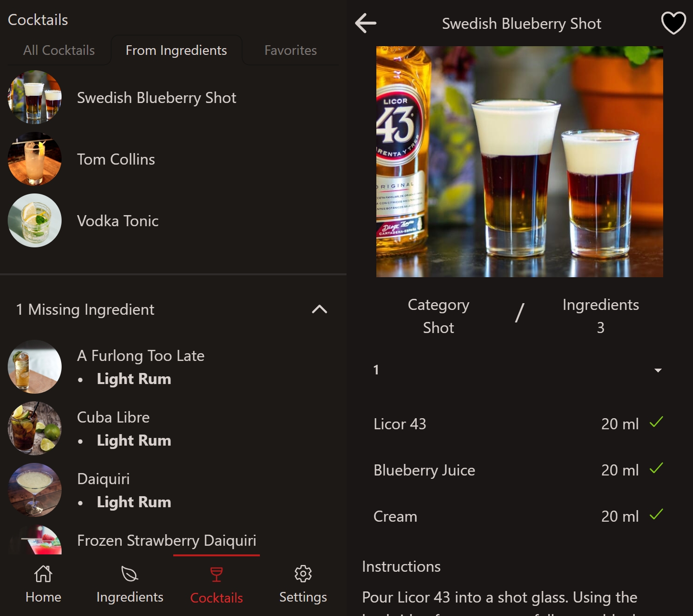Image resolution: width=693 pixels, height=616 pixels.
Task: Open the Vodka Tonic cocktail
Action: [118, 221]
